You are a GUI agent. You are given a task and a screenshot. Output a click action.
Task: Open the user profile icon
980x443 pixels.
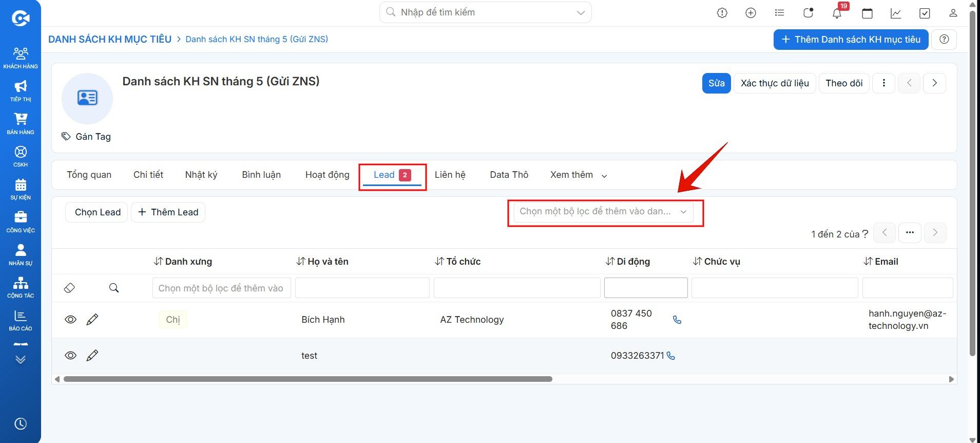953,13
